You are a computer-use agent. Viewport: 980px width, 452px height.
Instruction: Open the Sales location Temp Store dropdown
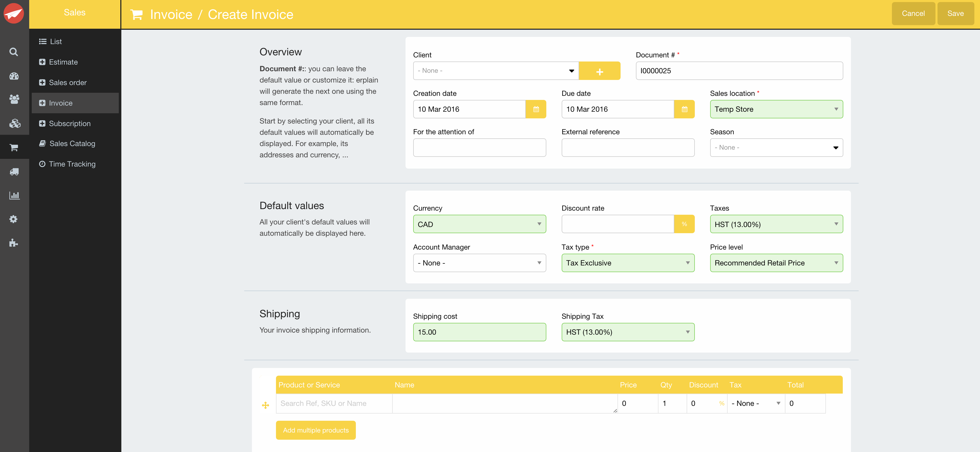pyautogui.click(x=776, y=109)
